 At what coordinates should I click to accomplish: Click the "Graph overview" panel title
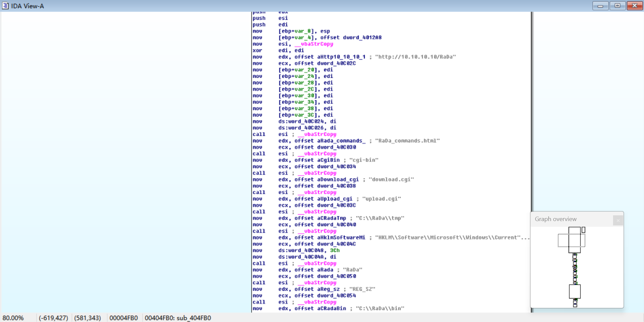tap(556, 219)
